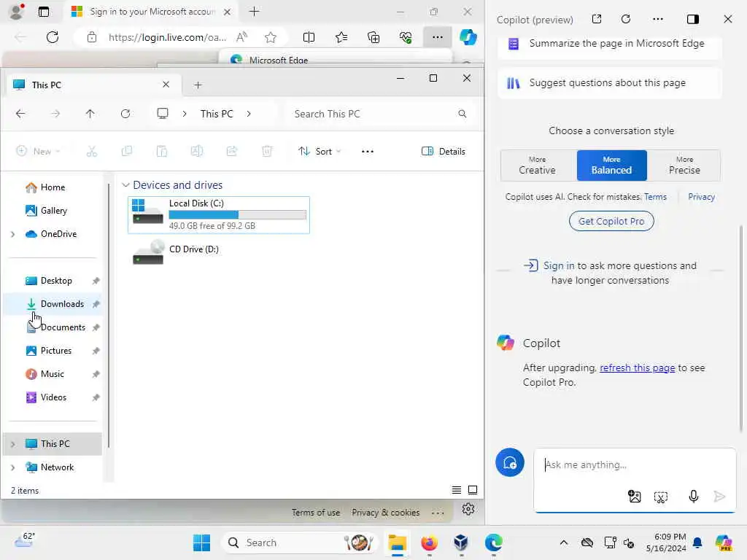Viewport: 747px width, 560px height.
Task: Refresh the Copilot pane
Action: click(x=626, y=19)
